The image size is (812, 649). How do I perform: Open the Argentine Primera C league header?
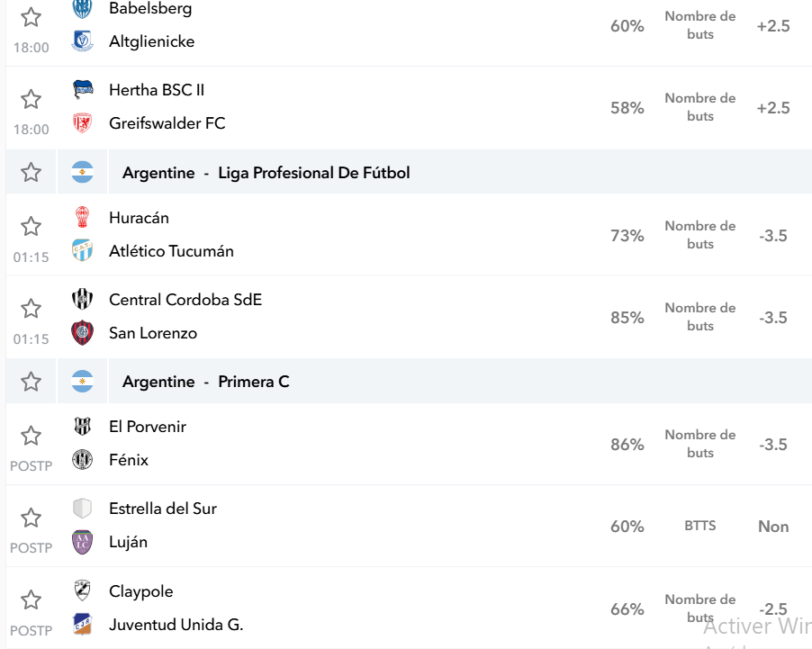pos(205,382)
